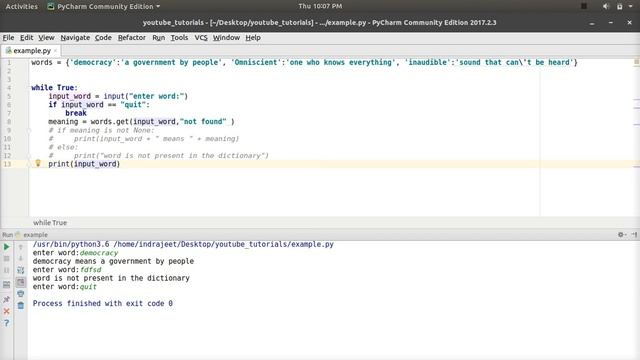Image resolution: width=640 pixels, height=360 pixels.
Task: Click the Up the Stack Trace arrow
Action: (21, 247)
